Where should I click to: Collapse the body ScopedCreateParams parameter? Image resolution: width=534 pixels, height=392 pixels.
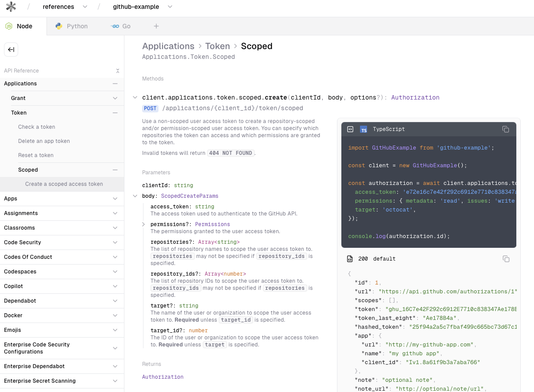(135, 196)
